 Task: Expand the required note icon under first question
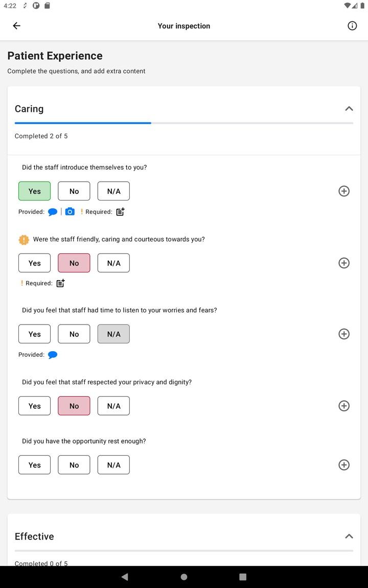120,211
